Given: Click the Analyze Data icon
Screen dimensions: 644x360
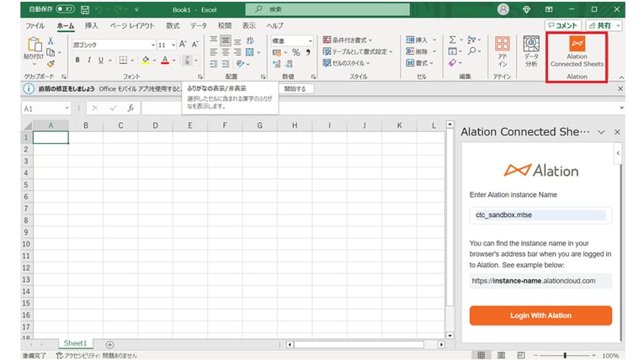Looking at the screenshot, I should pyautogui.click(x=531, y=44).
